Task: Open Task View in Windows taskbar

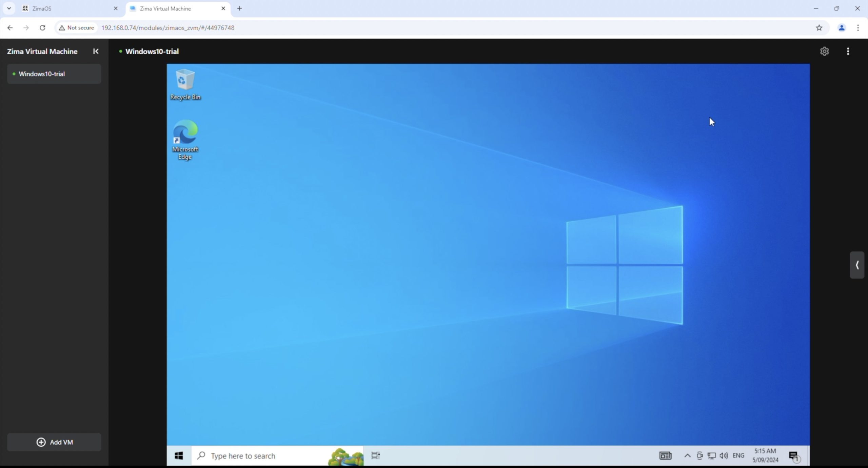Action: tap(375, 455)
